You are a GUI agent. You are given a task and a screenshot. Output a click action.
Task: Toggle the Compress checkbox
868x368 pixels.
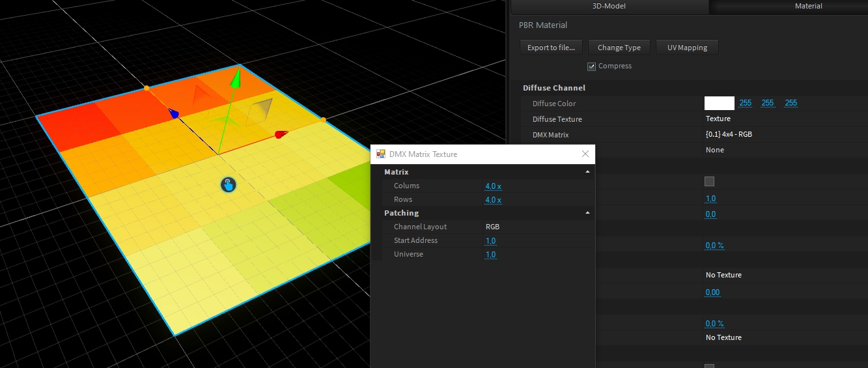[591, 66]
